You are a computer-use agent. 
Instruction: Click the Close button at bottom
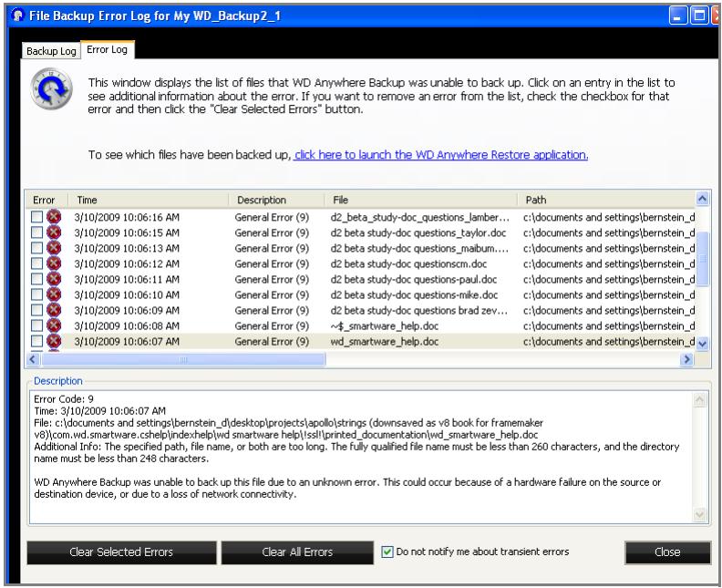(667, 552)
